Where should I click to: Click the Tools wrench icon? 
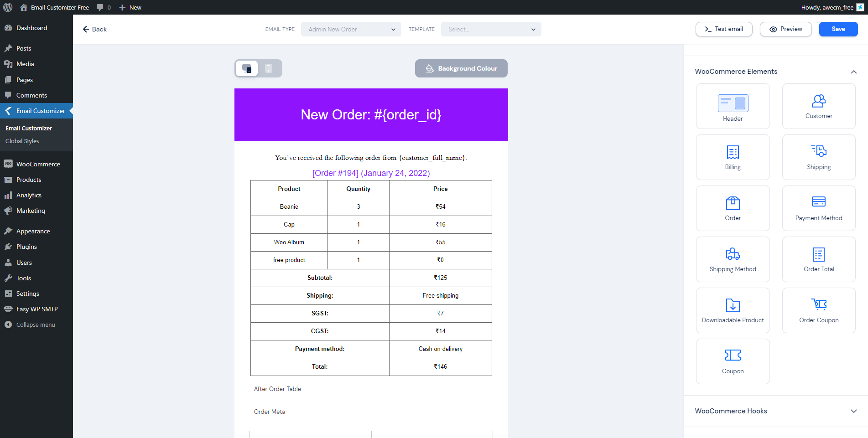[x=8, y=278]
